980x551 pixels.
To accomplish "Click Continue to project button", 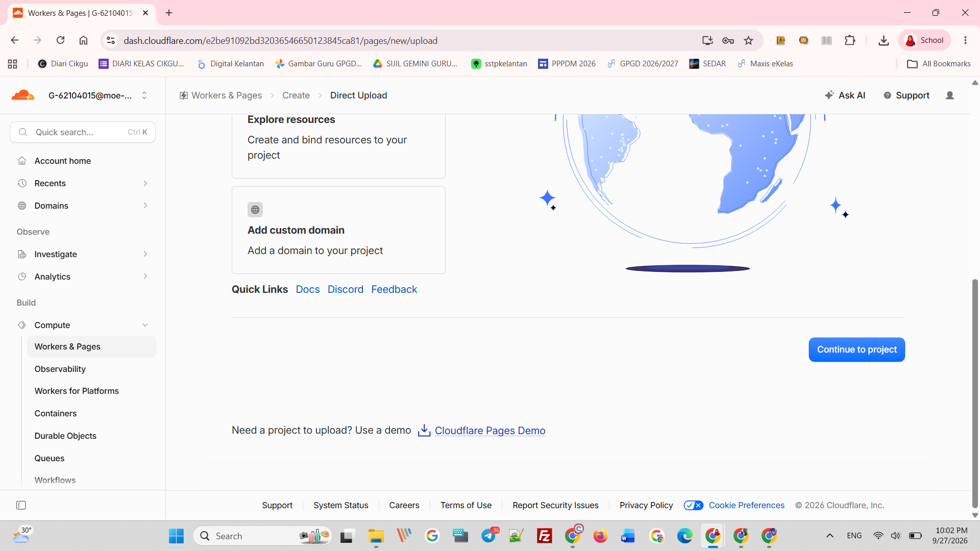I will [857, 349].
